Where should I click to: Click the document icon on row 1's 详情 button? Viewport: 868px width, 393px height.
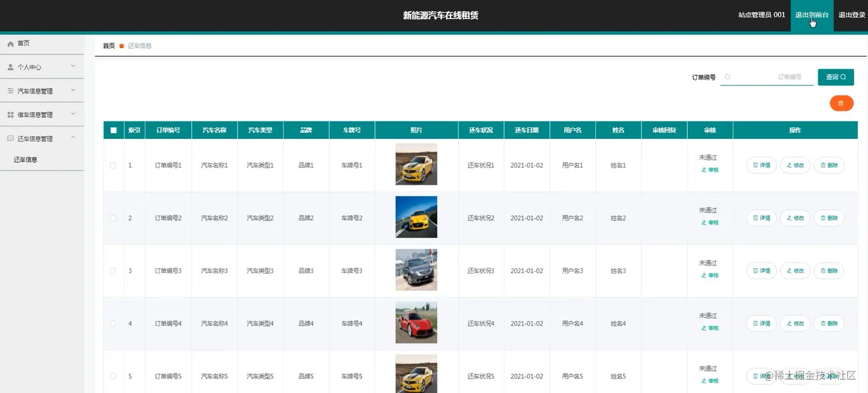click(754, 165)
